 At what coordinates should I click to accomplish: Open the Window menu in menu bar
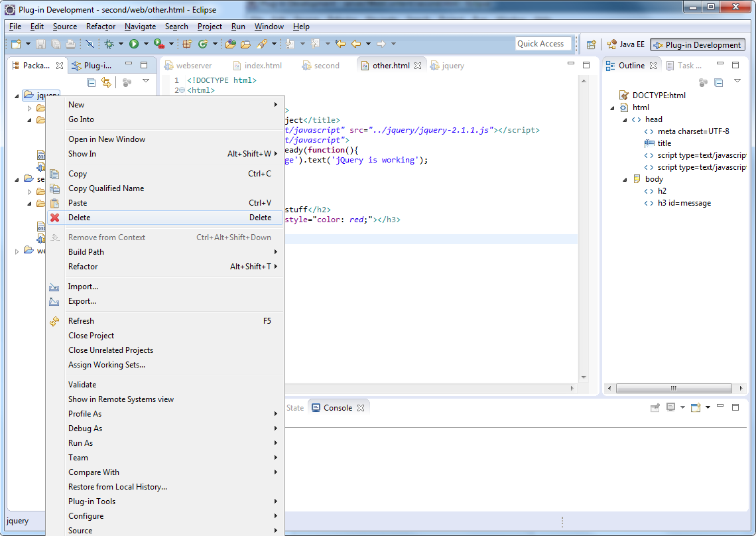click(x=269, y=27)
